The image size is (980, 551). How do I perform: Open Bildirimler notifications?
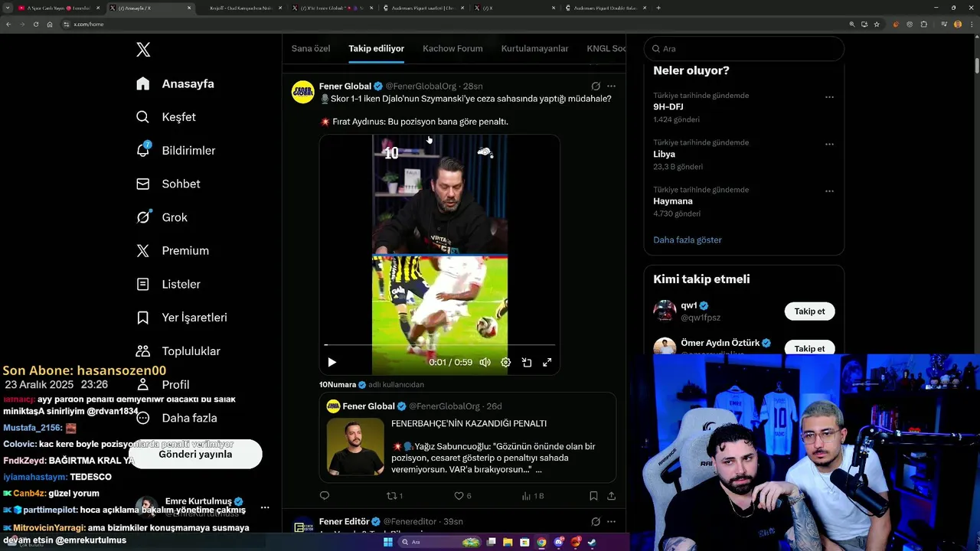(x=175, y=151)
